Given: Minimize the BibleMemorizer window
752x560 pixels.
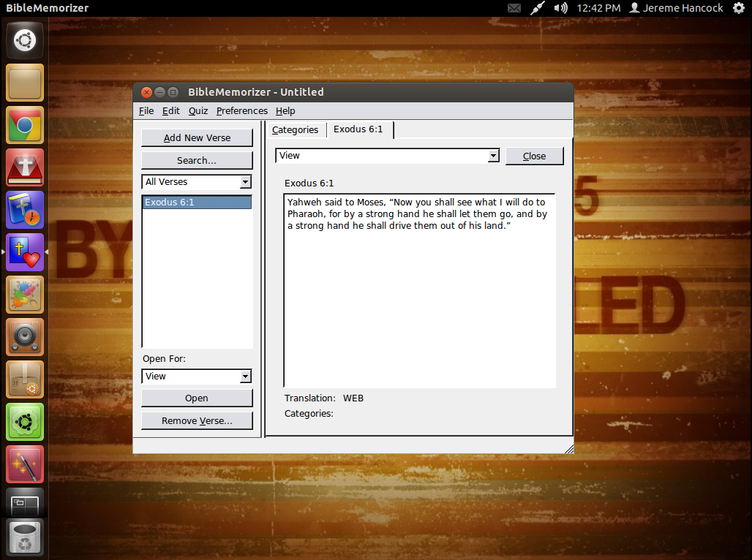Looking at the screenshot, I should point(160,92).
